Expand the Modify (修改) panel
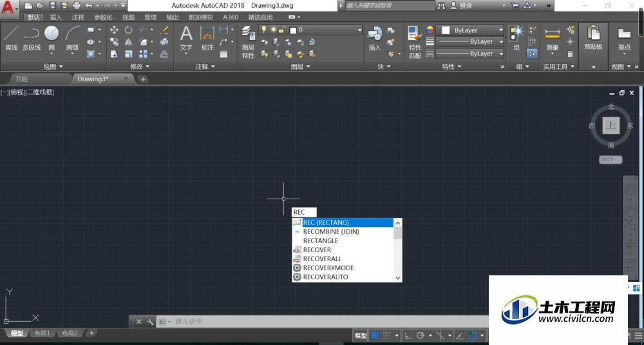This screenshot has height=345, width=644. [140, 66]
